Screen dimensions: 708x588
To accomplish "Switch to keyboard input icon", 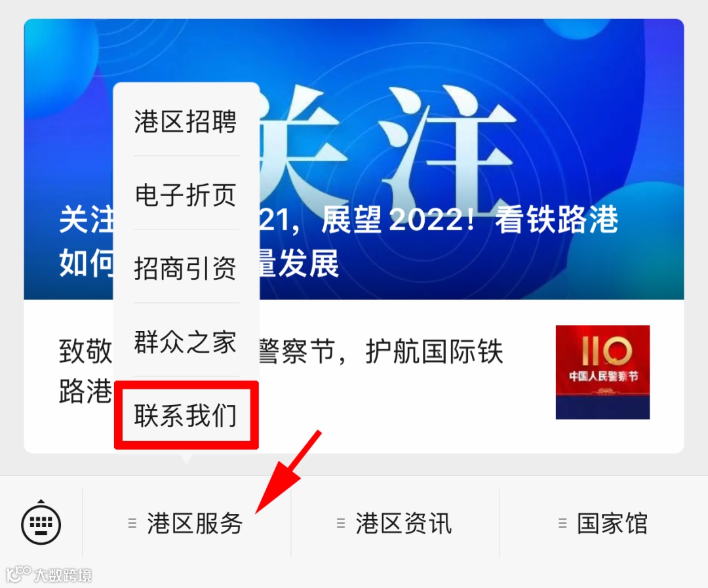I will click(41, 522).
